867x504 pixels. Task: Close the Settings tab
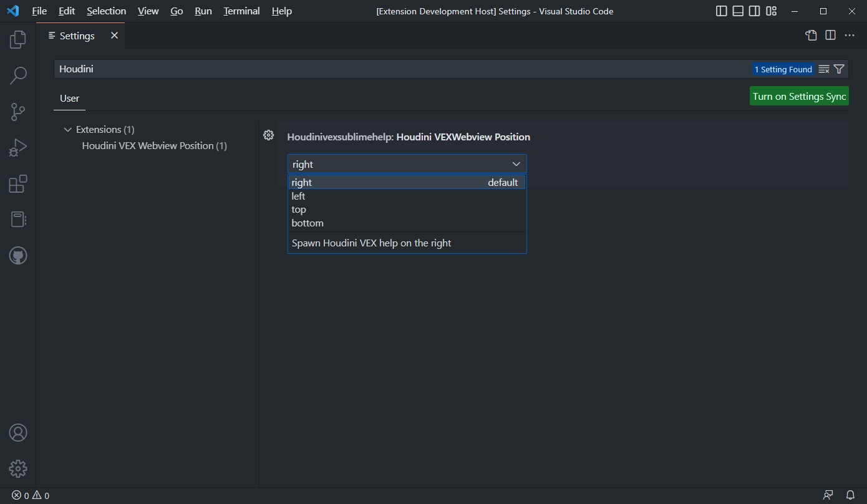pyautogui.click(x=114, y=36)
